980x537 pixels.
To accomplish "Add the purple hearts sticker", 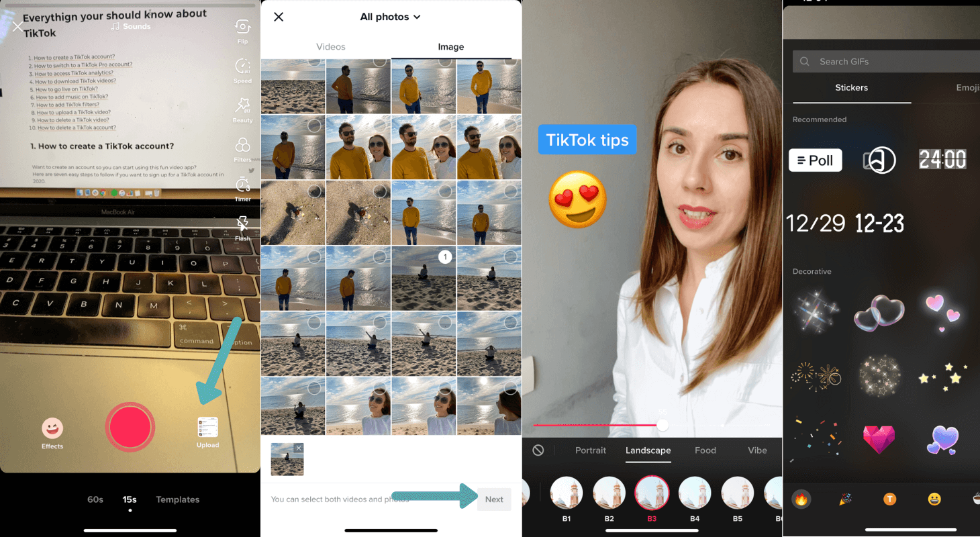I will [x=942, y=440].
